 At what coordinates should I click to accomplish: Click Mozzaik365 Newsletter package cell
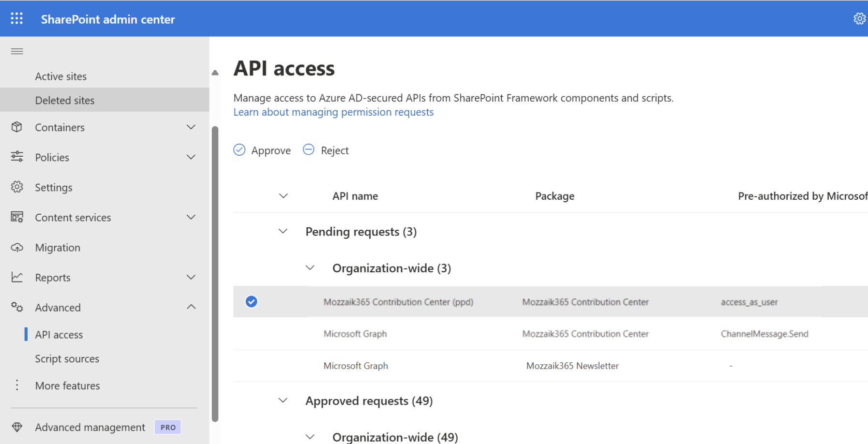[x=572, y=366]
